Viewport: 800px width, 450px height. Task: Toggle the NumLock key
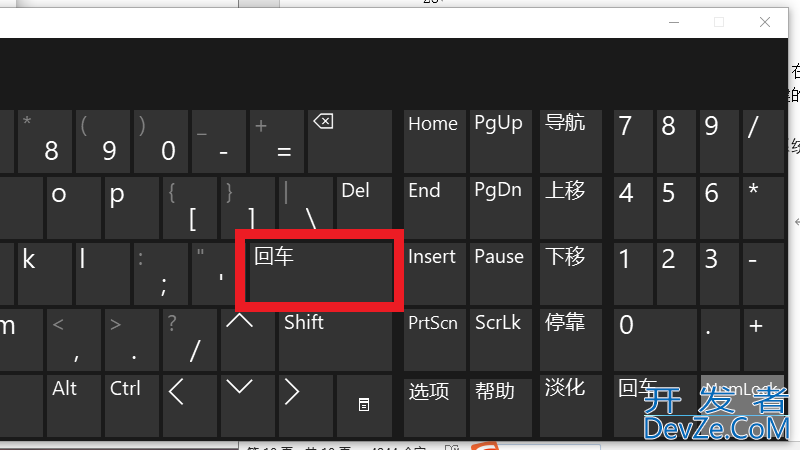click(742, 406)
